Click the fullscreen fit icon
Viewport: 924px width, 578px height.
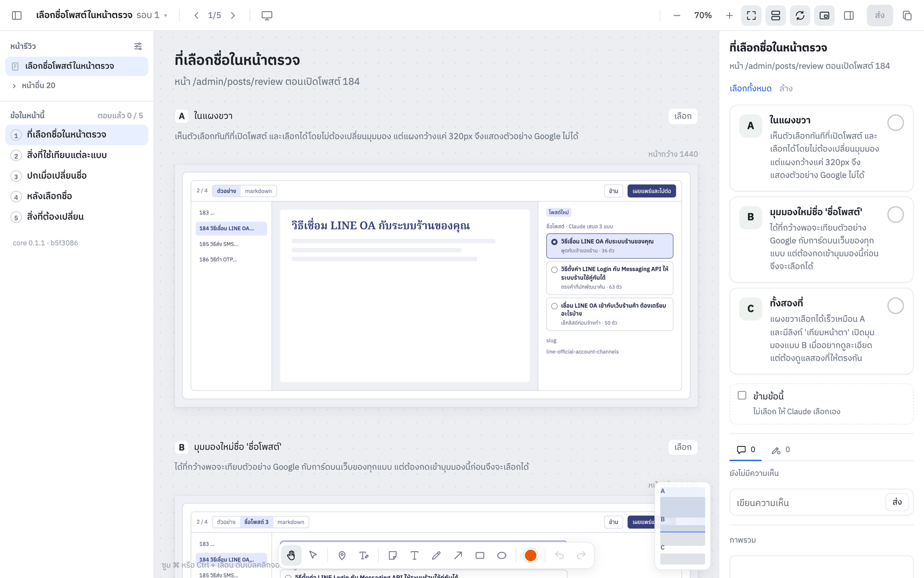click(x=752, y=15)
